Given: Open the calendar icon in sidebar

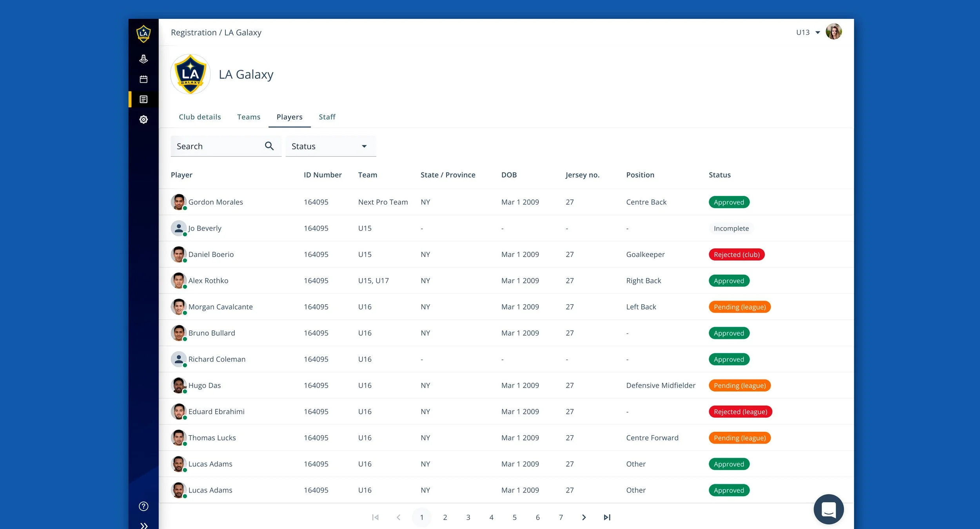Looking at the screenshot, I should tap(143, 79).
